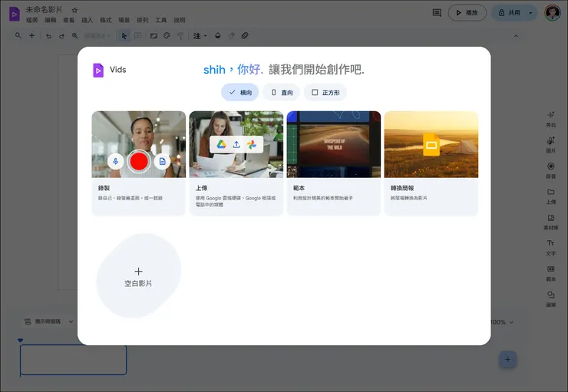Open the 範本 templates panel in the right sidebar
This screenshot has width=568, height=392.
551,273
